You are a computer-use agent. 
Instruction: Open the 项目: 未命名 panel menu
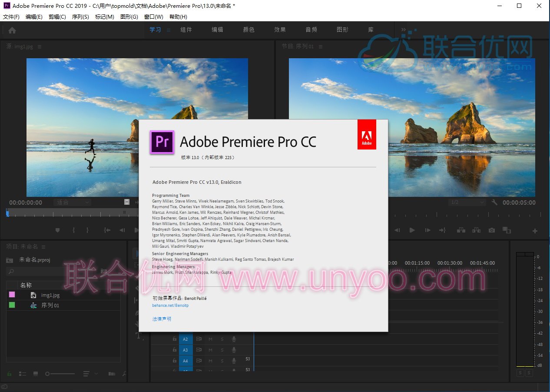point(43,246)
